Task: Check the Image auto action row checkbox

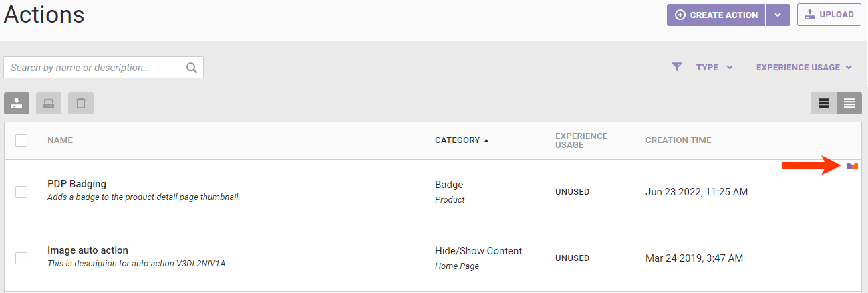Action: pyautogui.click(x=21, y=258)
